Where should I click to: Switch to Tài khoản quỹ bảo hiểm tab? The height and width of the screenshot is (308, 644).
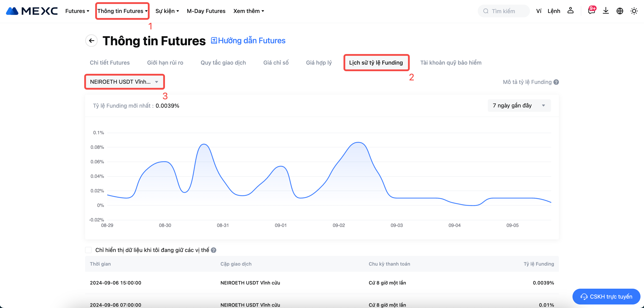click(451, 63)
